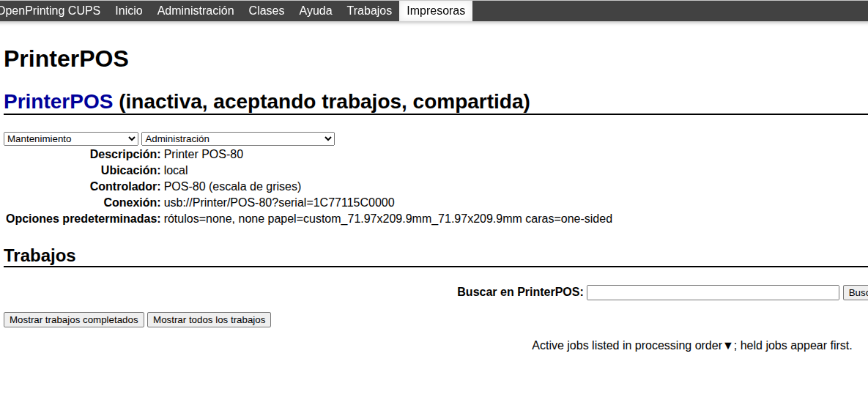
Task: Click the Descripción label
Action: point(125,155)
